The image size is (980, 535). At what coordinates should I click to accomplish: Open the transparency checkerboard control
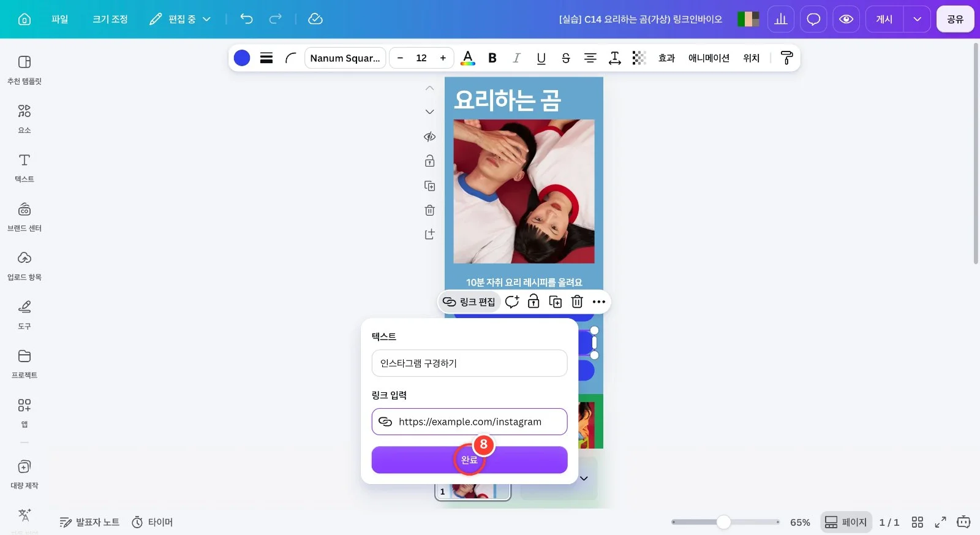click(639, 58)
